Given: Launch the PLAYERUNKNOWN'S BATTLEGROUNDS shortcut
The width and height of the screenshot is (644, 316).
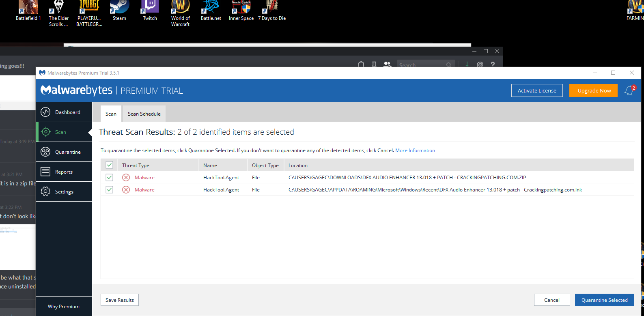Looking at the screenshot, I should (x=89, y=13).
